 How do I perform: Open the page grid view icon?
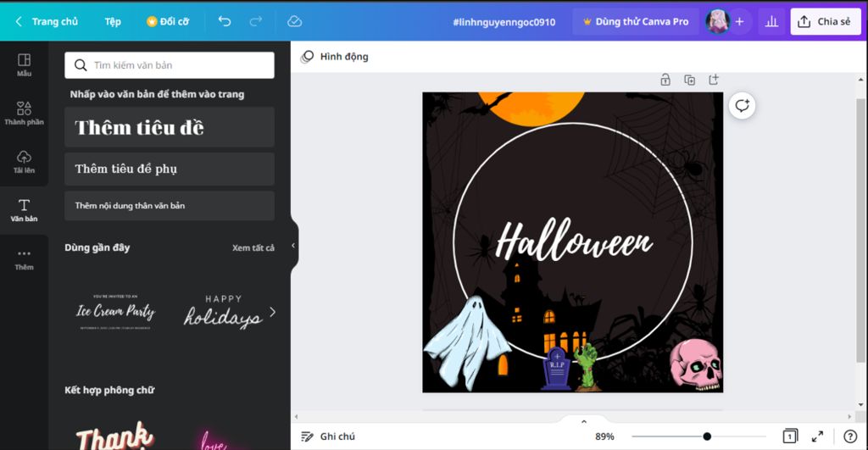pos(790,436)
